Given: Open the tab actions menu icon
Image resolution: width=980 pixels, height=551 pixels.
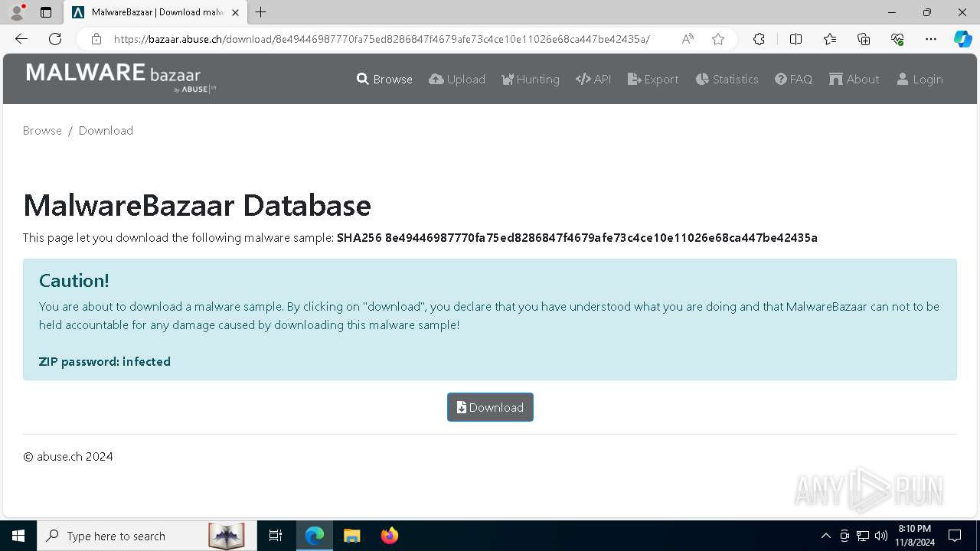Looking at the screenshot, I should (x=46, y=12).
